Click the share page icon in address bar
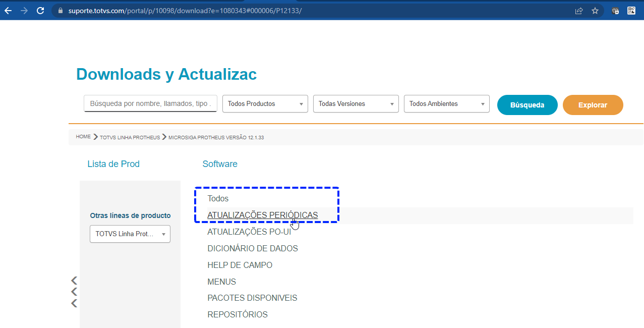 coord(579,11)
